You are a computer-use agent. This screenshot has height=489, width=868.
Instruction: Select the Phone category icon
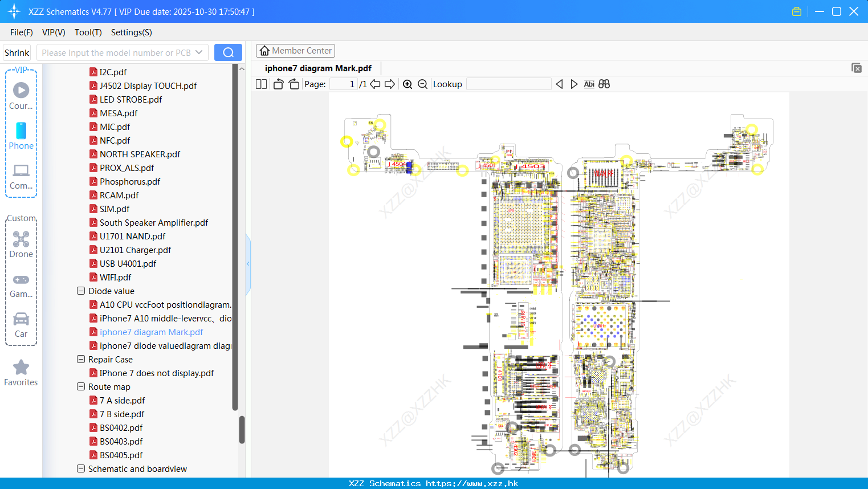(21, 131)
